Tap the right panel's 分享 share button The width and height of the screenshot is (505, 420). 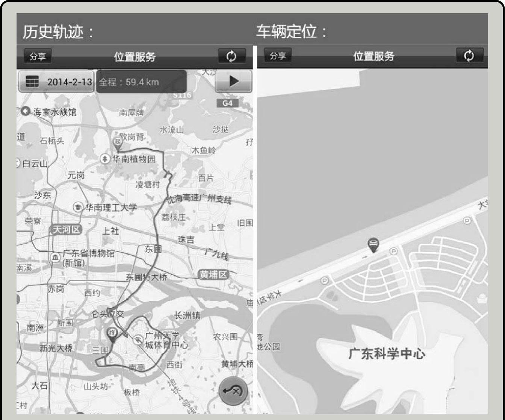278,56
